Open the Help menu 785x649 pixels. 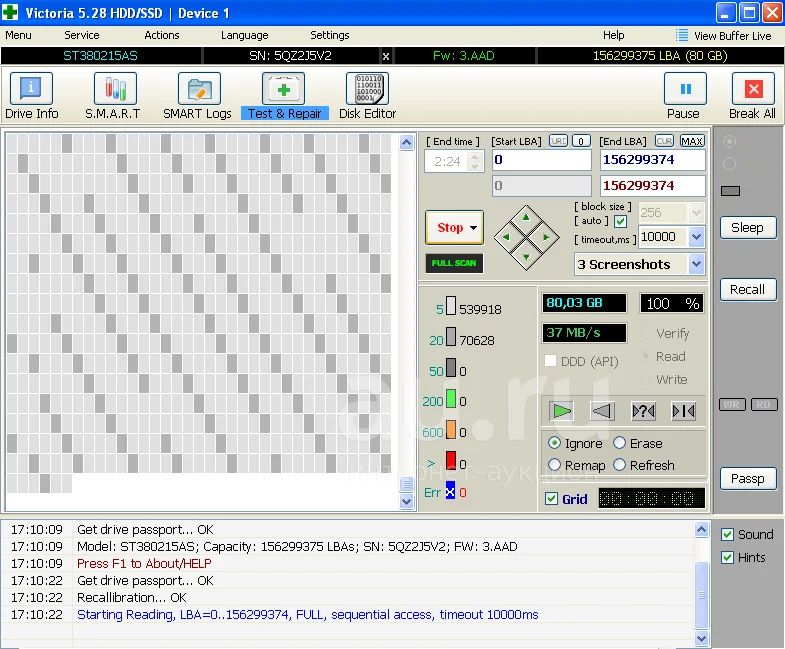tap(613, 35)
